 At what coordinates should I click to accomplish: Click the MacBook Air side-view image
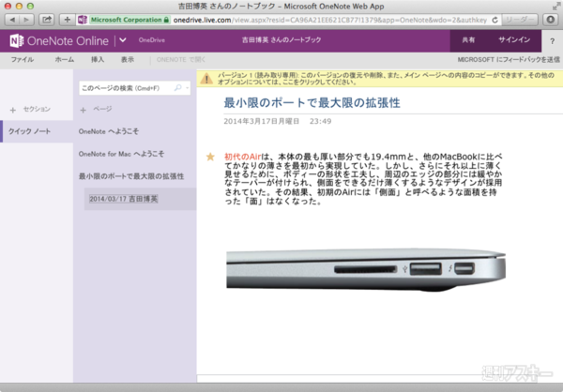point(366,269)
